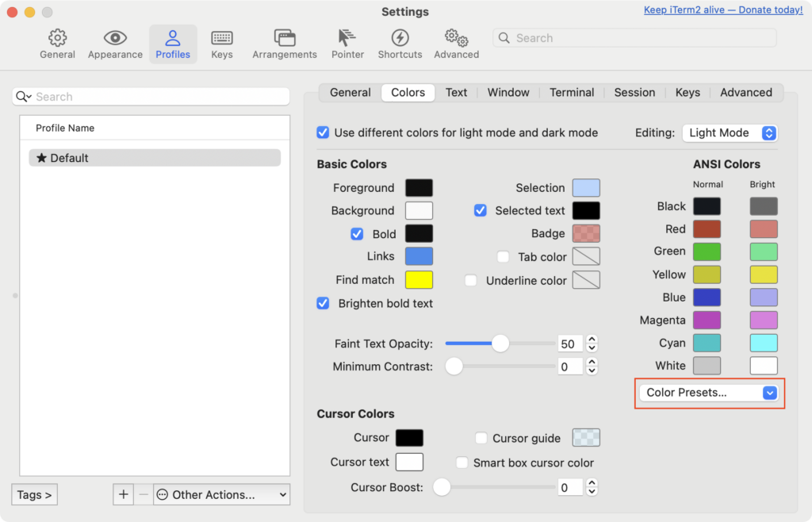Open the Selection color swatch
812x522 pixels.
[x=586, y=188]
